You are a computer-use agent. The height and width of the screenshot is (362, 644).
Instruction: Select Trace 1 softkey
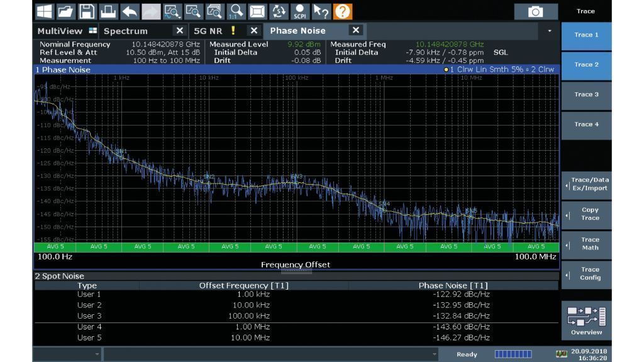586,35
